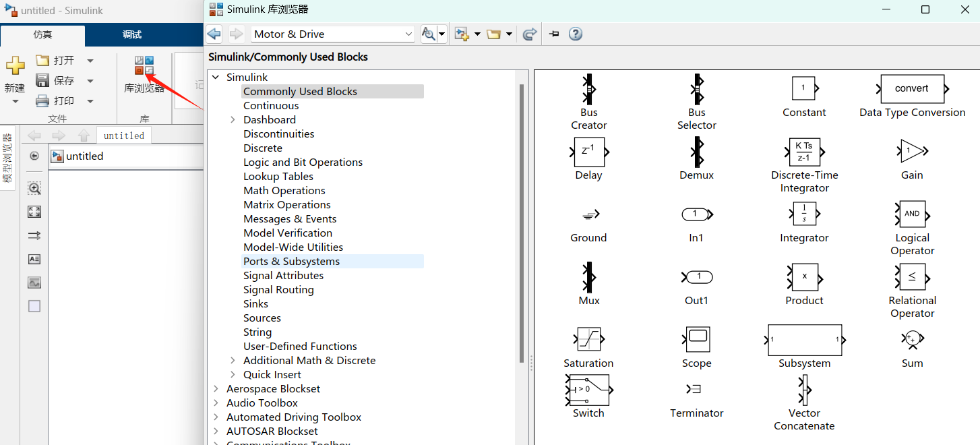This screenshot has height=445, width=980.
Task: Select the Sum block
Action: point(912,338)
